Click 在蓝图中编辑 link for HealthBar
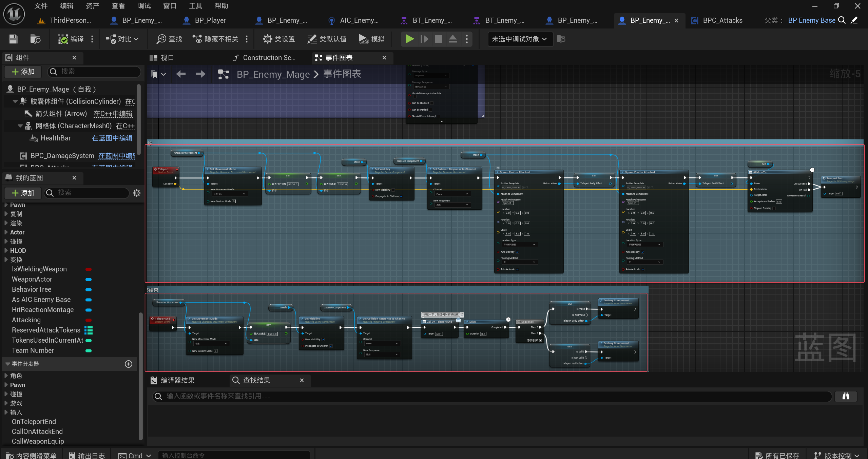The height and width of the screenshot is (459, 868). (x=112, y=138)
